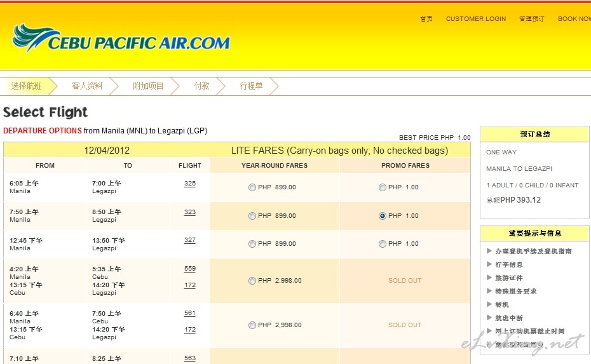This screenshot has width=591, height=364.
Task: Click the 预订总结 booking summary header
Action: [x=535, y=134]
